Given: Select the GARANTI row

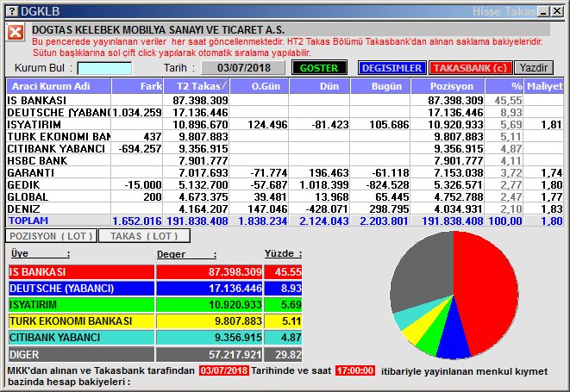Looking at the screenshot, I should pyautogui.click(x=285, y=172).
